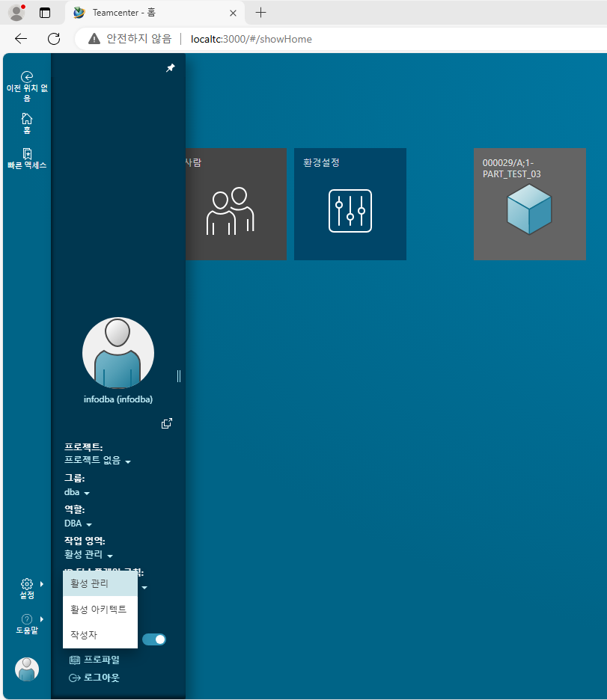Collapse the workspace 활성 관리 dropdown

(88, 555)
